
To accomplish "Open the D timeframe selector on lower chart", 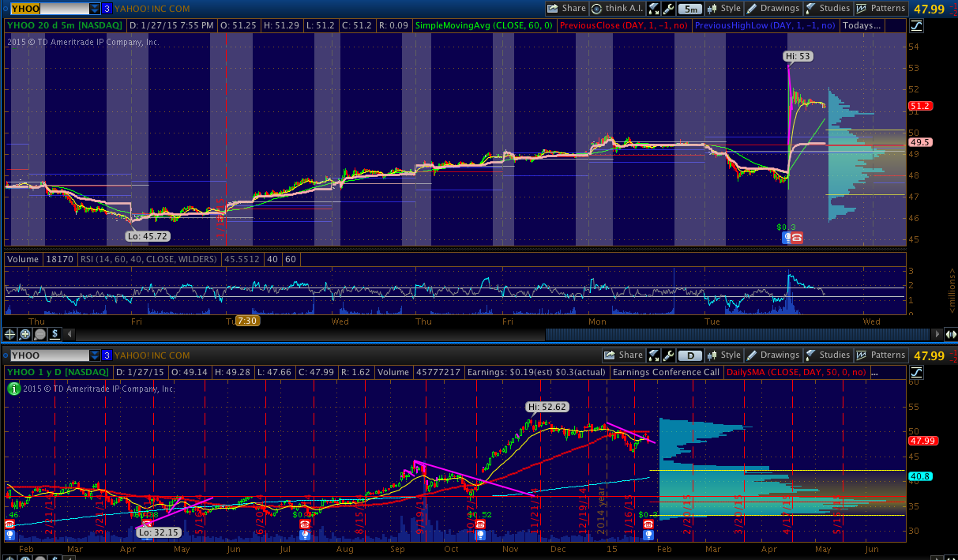I will point(689,355).
